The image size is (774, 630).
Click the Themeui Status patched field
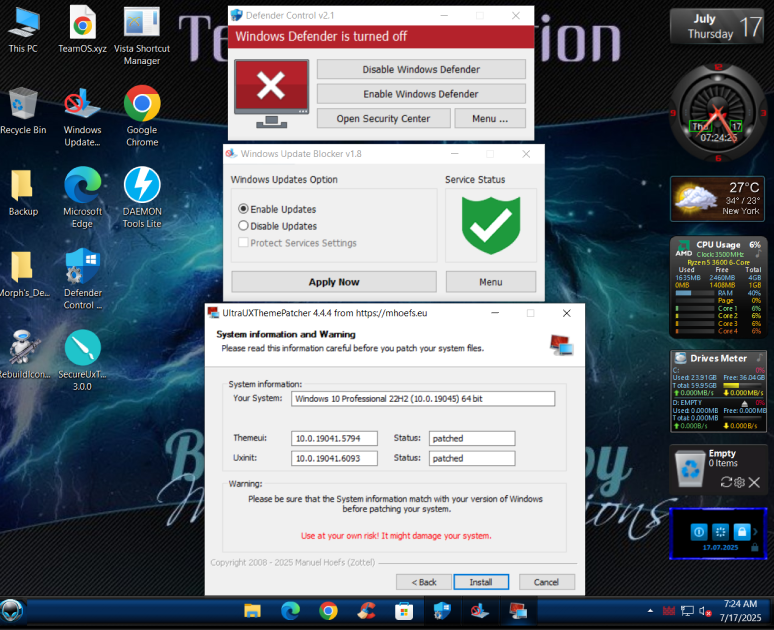tap(472, 438)
